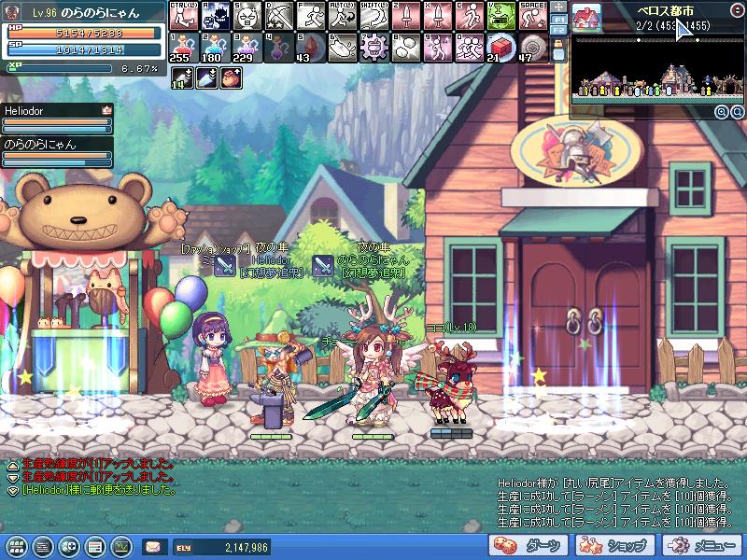Use the red crystal item with 43 left
This screenshot has height=560, width=747.
click(x=311, y=48)
